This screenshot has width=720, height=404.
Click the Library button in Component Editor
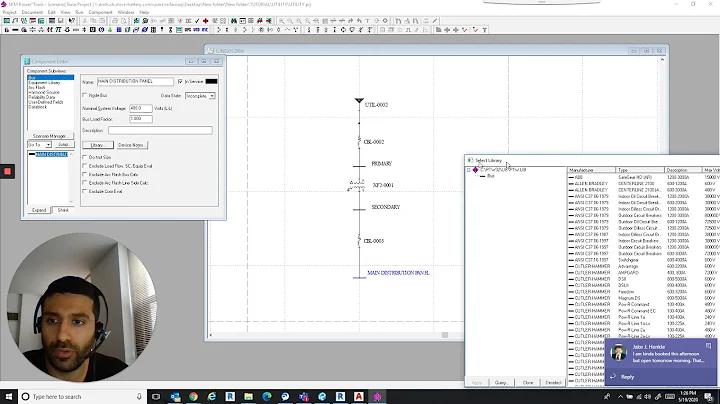coord(98,145)
